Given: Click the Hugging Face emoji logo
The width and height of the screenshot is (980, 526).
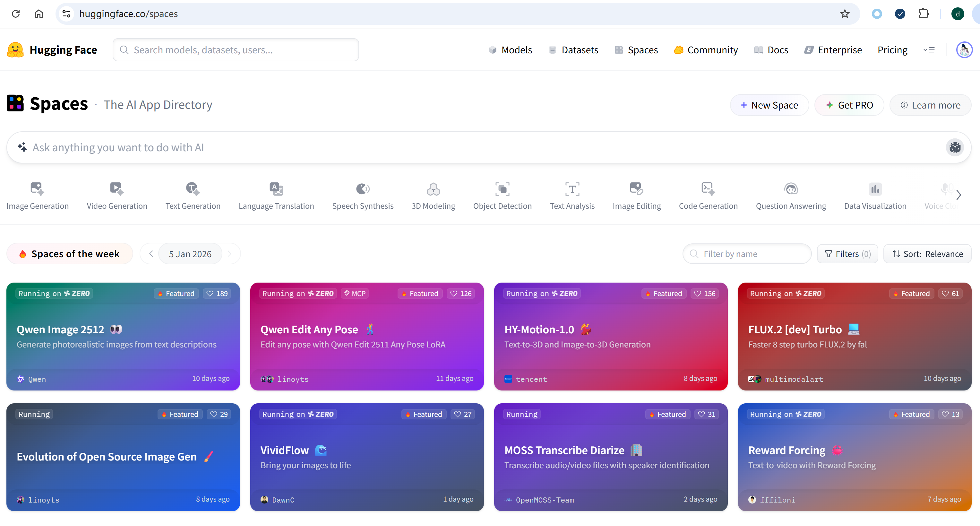Looking at the screenshot, I should [x=15, y=50].
